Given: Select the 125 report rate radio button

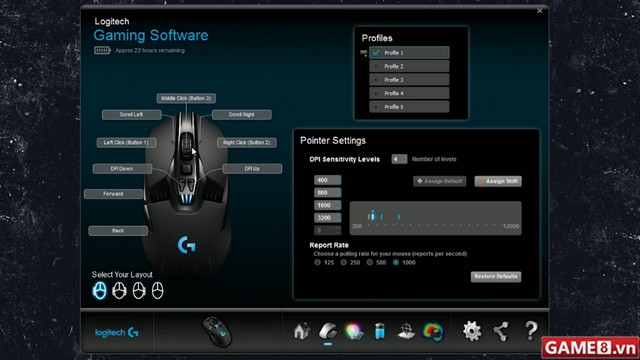Looking at the screenshot, I should pos(318,262).
